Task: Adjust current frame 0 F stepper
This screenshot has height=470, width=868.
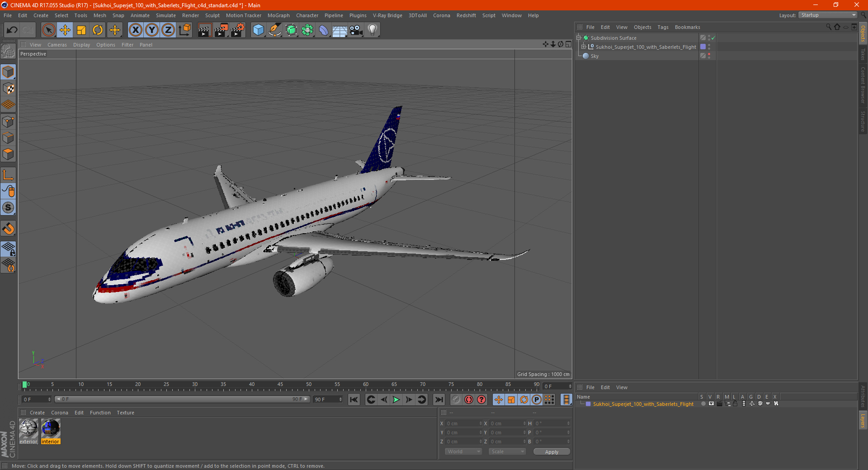Action: coord(49,399)
